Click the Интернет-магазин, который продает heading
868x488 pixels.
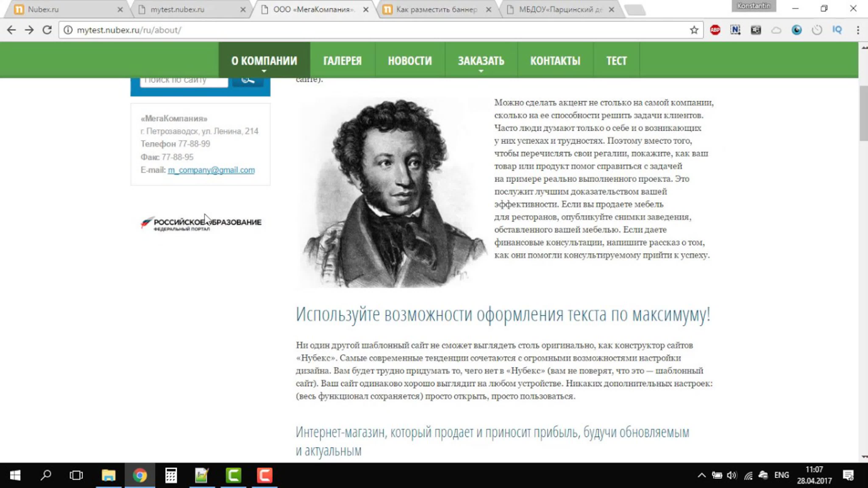click(493, 441)
